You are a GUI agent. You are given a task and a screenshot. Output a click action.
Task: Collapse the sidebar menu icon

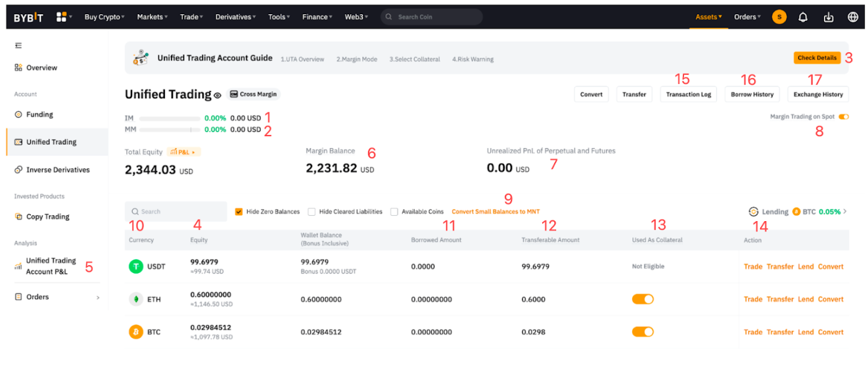[18, 45]
